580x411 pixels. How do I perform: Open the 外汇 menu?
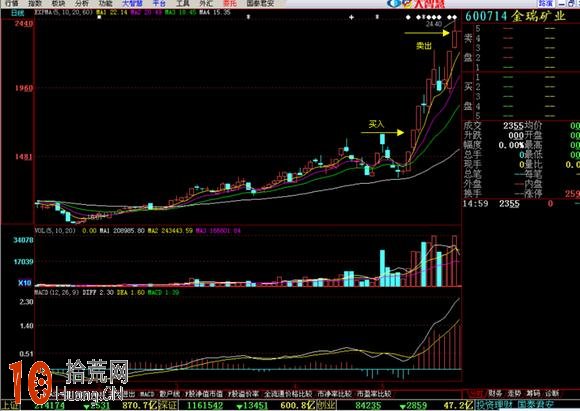206,3
